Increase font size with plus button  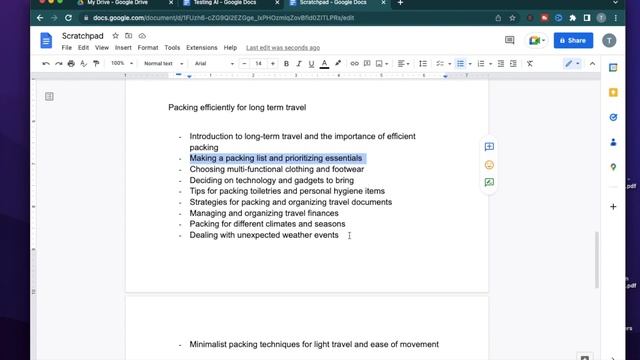273,64
